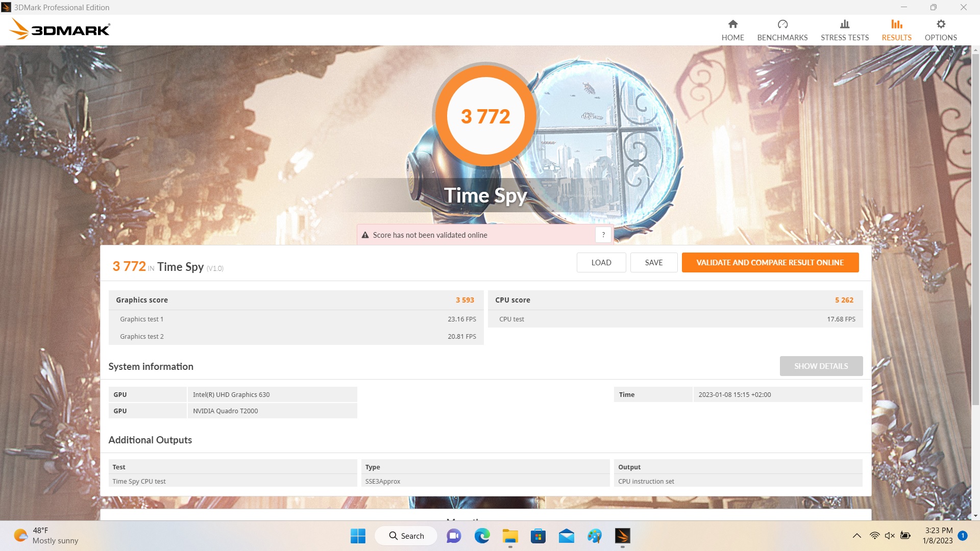Click the 3DMark logo
Screen dimensions: 980x551
60,30
